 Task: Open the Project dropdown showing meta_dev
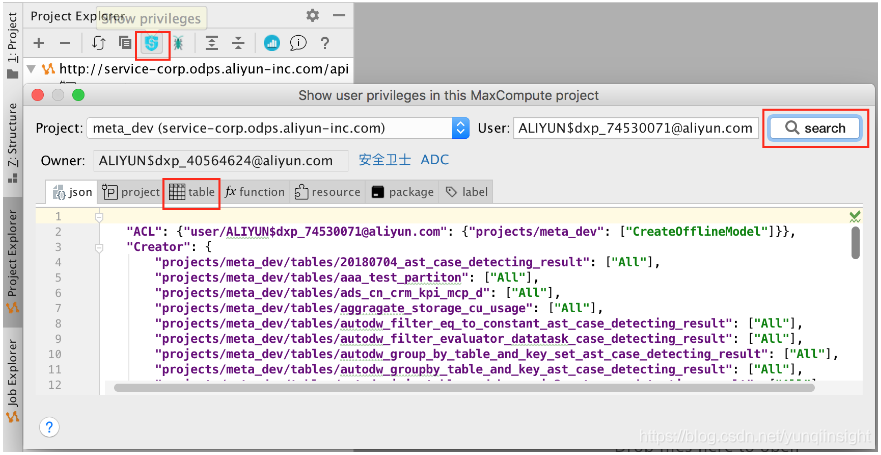[x=278, y=128]
